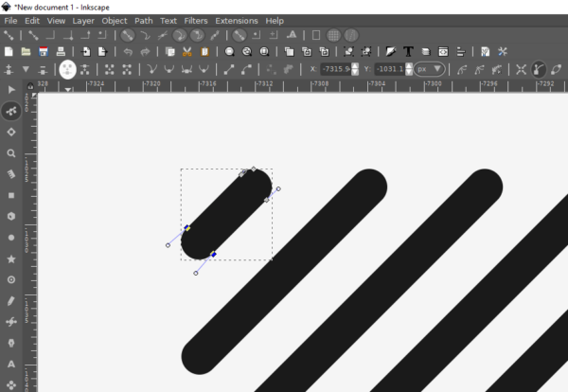
Task: Open the File menu
Action: (10, 21)
